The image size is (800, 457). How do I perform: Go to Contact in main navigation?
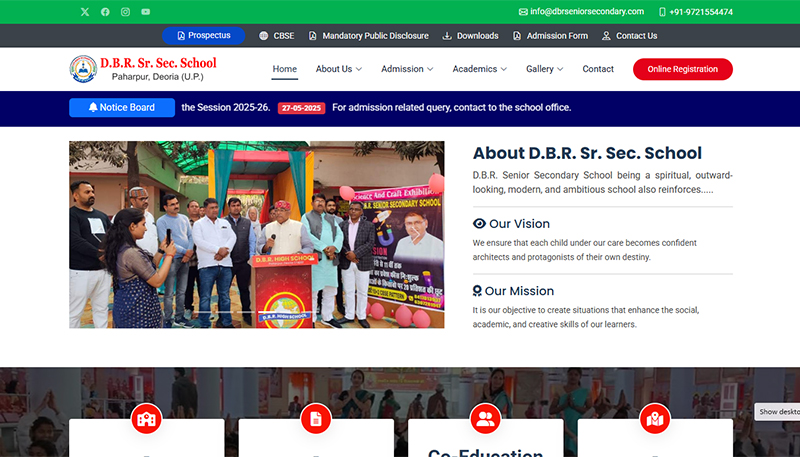point(598,69)
